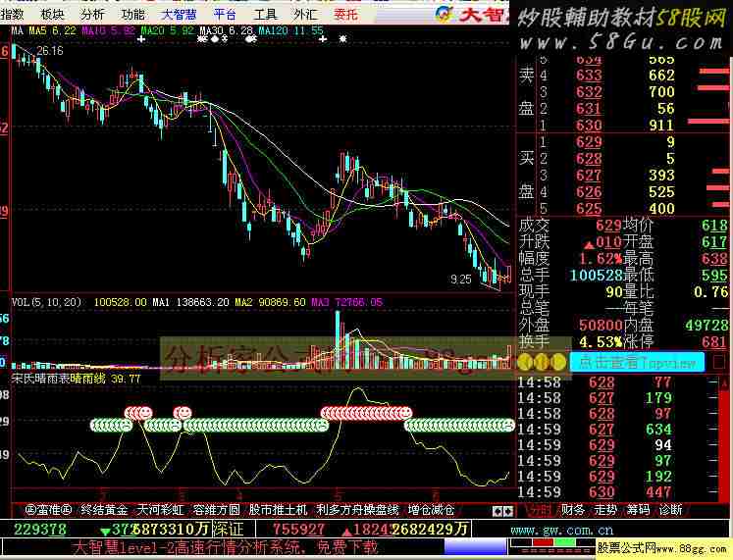Click the 深证 index label in status bar
Screen dimensions: 733x560
[229, 530]
